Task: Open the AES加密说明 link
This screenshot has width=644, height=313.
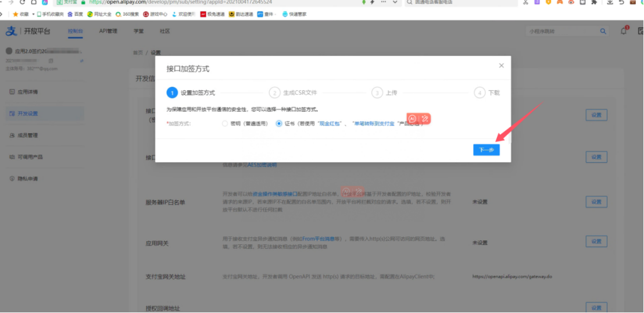Action: point(262,165)
